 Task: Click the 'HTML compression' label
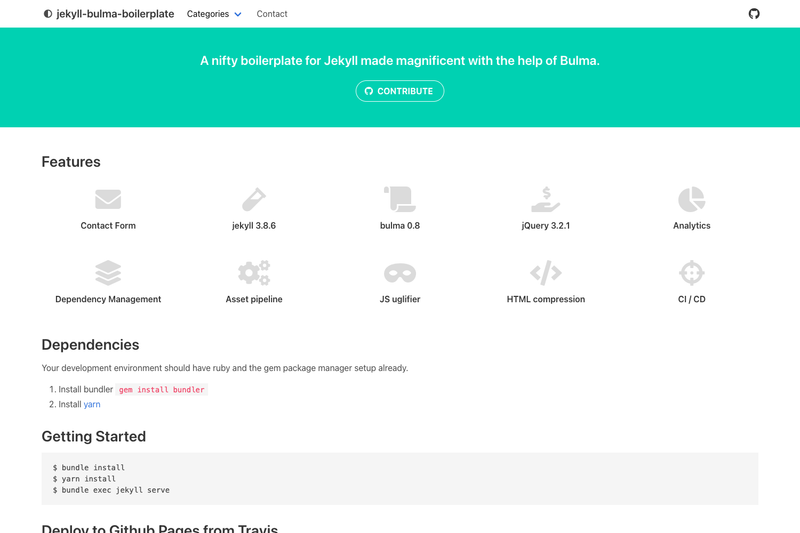[x=545, y=299]
